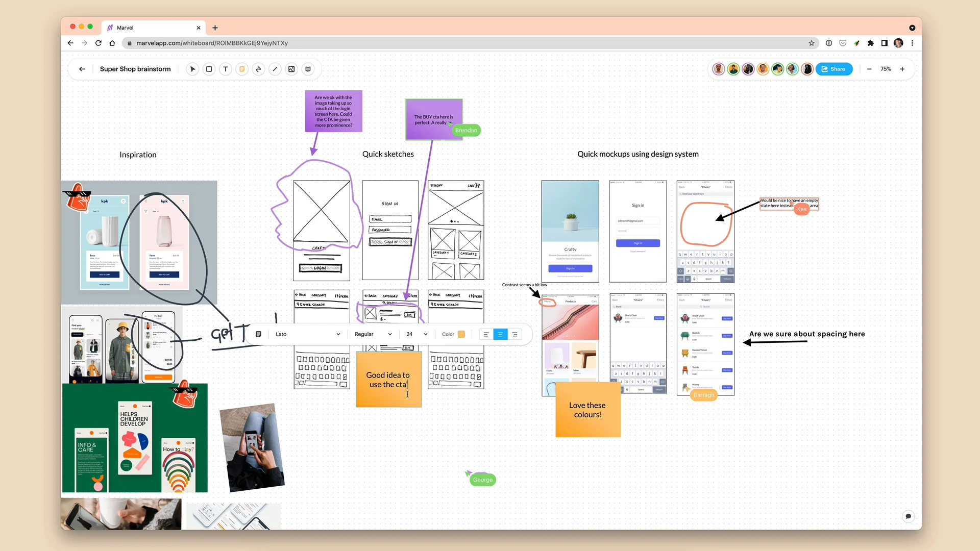
Task: Expand the font weight dropdown Regular
Action: click(x=372, y=334)
